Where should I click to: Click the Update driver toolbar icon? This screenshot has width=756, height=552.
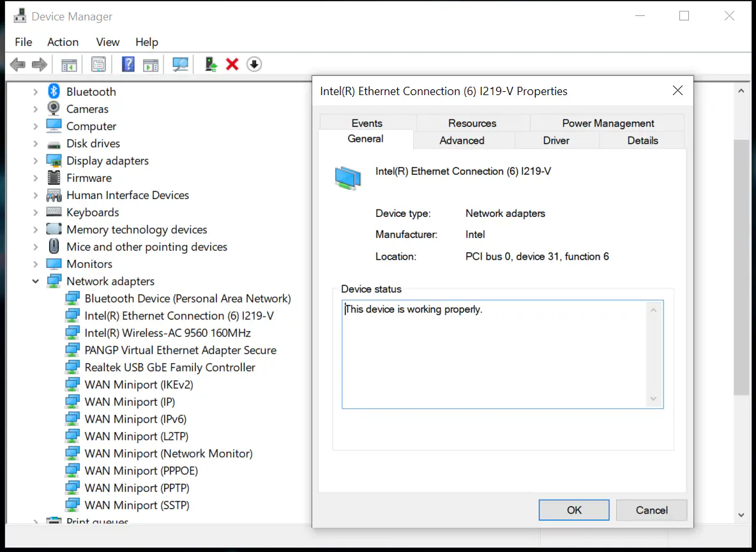point(211,64)
